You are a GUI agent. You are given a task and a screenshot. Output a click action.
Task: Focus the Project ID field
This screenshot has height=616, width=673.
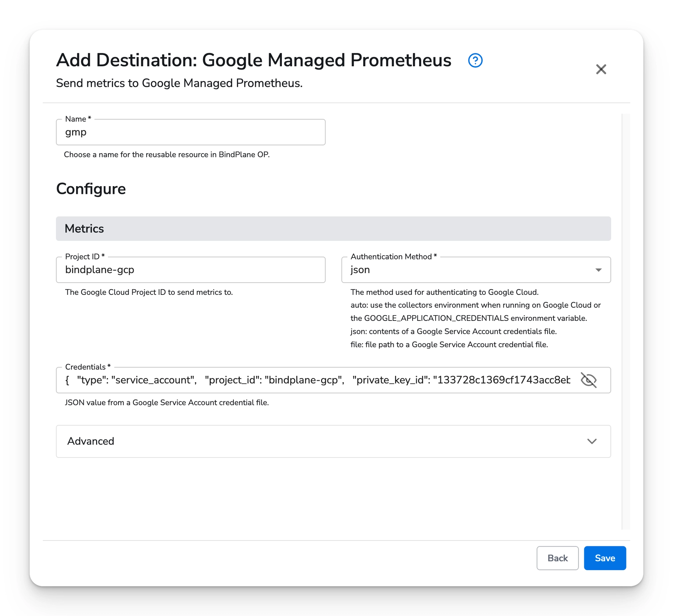tap(191, 270)
